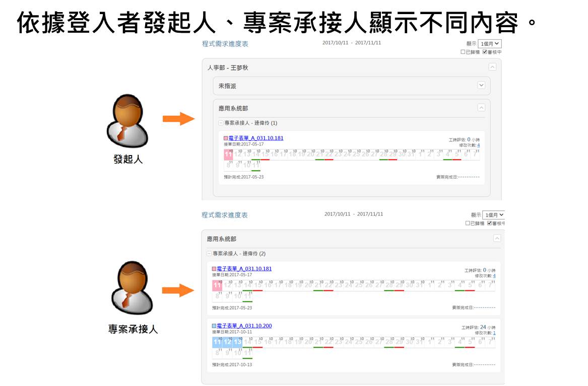Viewport: 588px width, 386px height.
Task: Collapse 應用系統部 in the 專案承接人 view
Action: tap(497, 239)
